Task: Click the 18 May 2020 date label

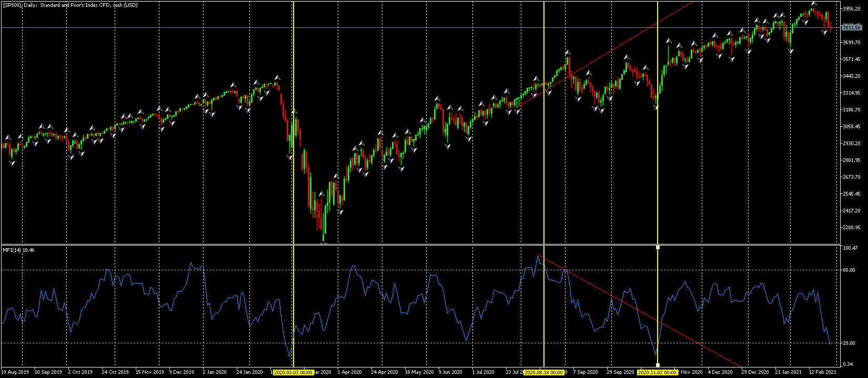Action: coord(419,372)
